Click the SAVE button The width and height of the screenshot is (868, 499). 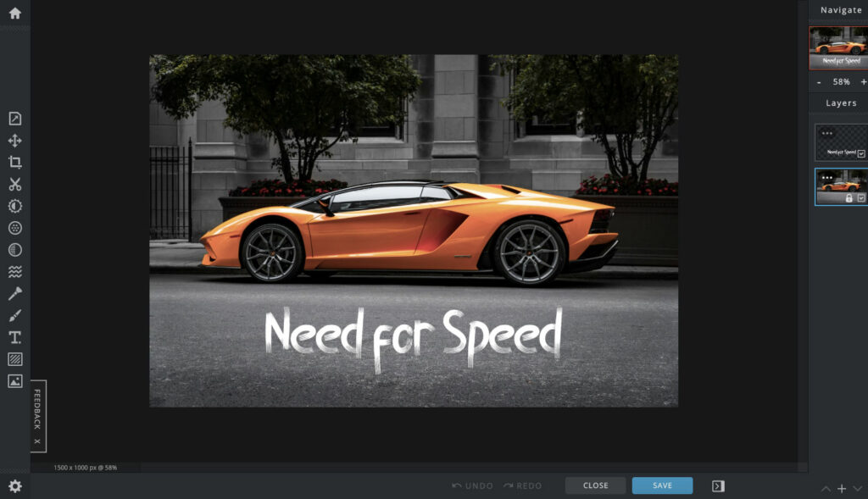pos(662,485)
